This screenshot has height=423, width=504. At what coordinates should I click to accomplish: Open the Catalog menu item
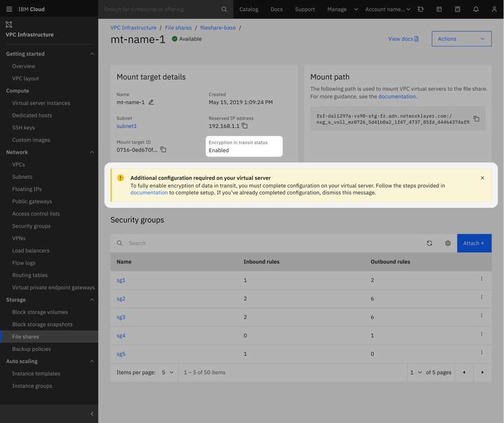[x=249, y=9]
